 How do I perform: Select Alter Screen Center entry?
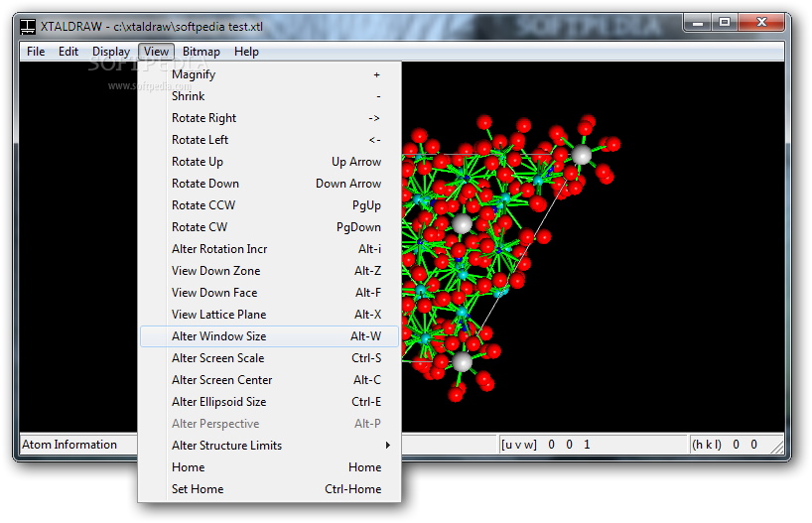[x=269, y=380]
